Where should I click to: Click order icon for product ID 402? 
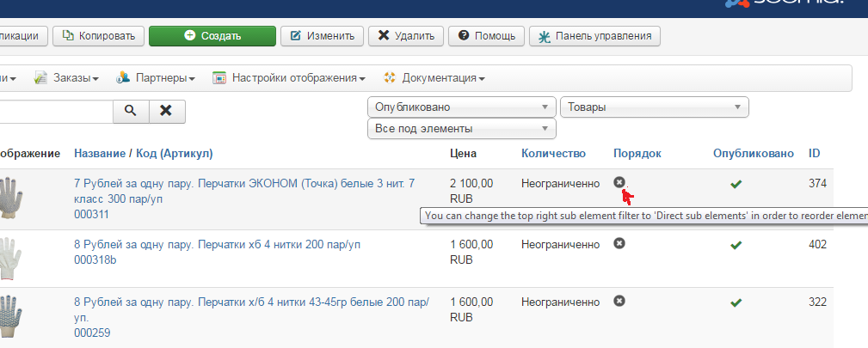619,244
